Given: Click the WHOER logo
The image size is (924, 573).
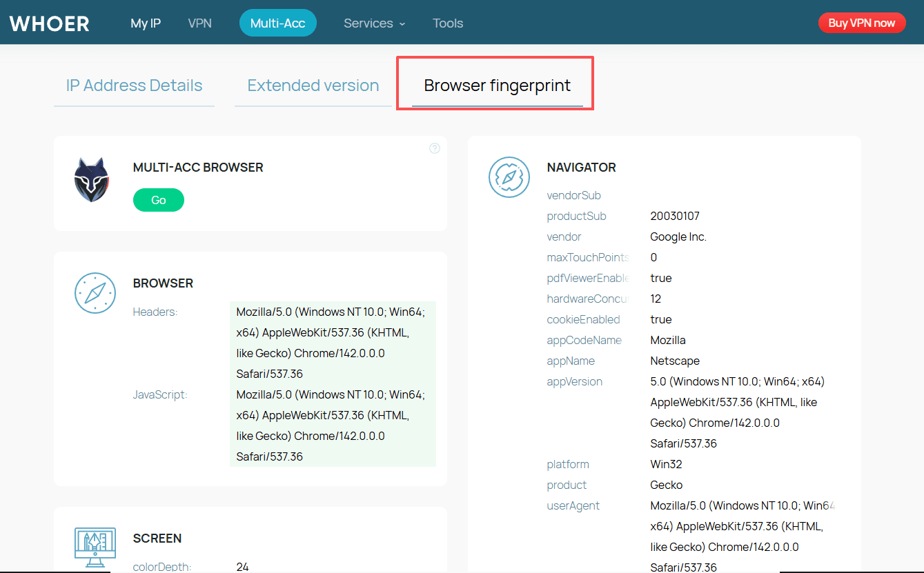Looking at the screenshot, I should tap(49, 23).
